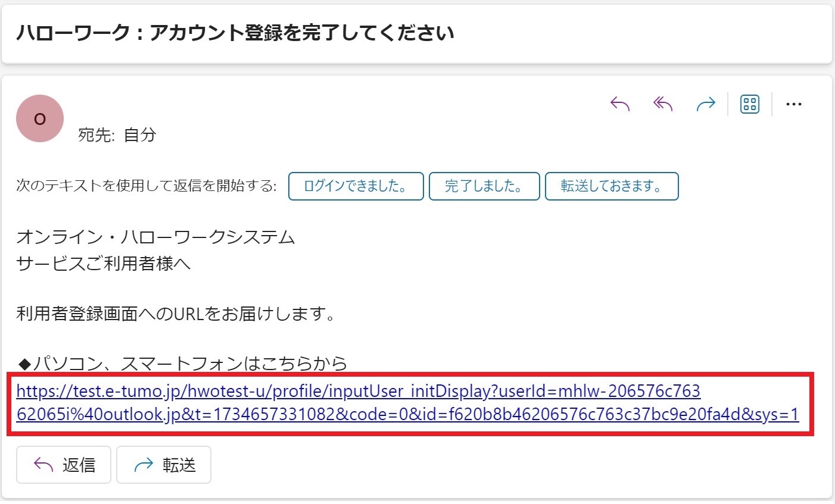Click the sender avatar circle "O"
This screenshot has height=504, width=835.
click(x=40, y=118)
